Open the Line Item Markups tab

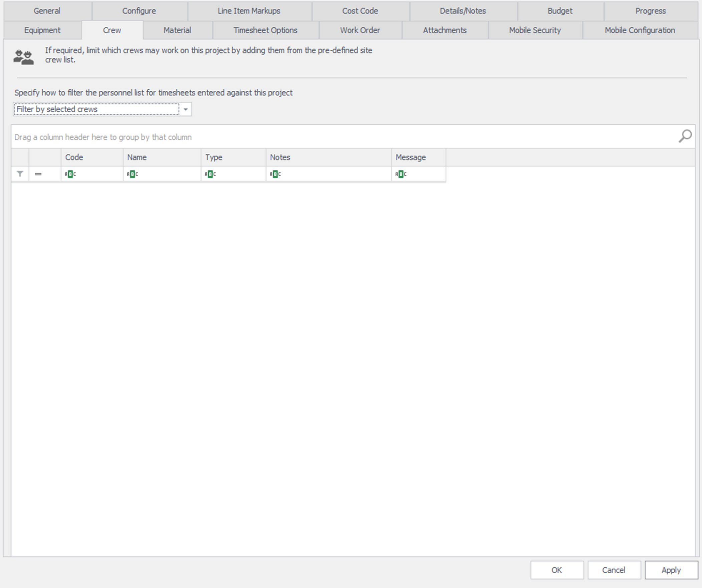[x=249, y=11]
